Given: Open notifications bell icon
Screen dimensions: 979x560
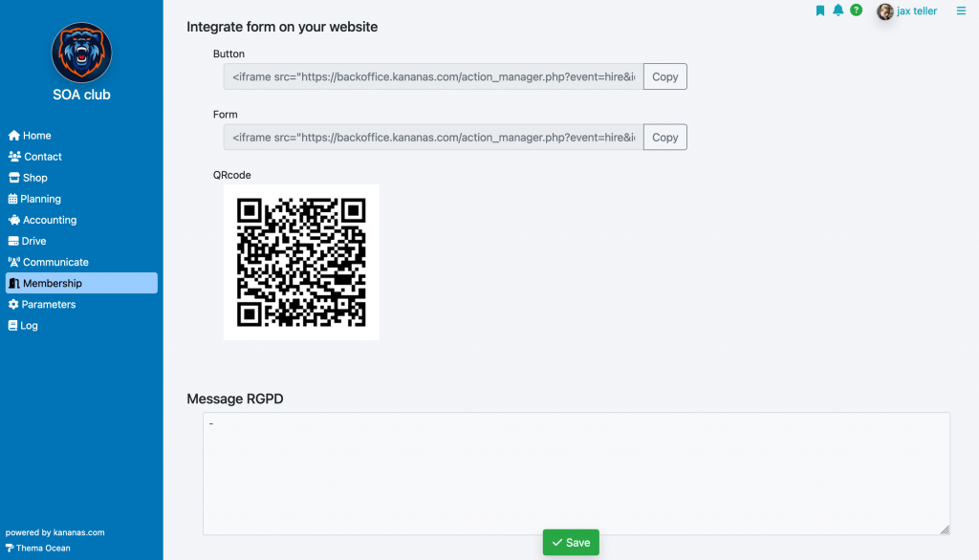Looking at the screenshot, I should (x=838, y=10).
